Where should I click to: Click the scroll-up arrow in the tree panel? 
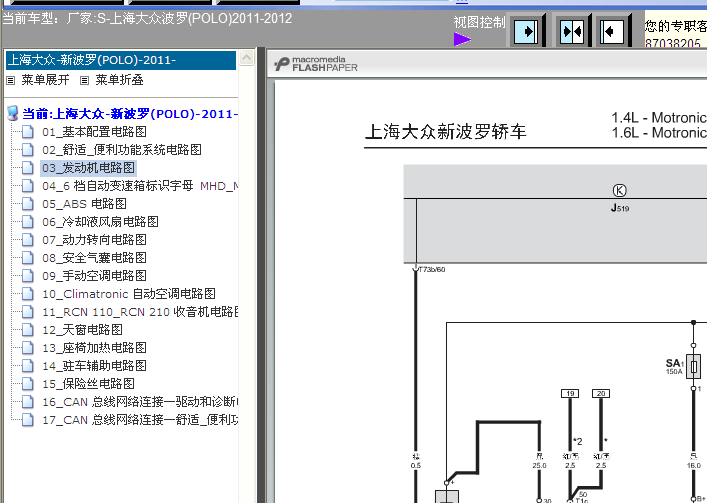[x=246, y=58]
